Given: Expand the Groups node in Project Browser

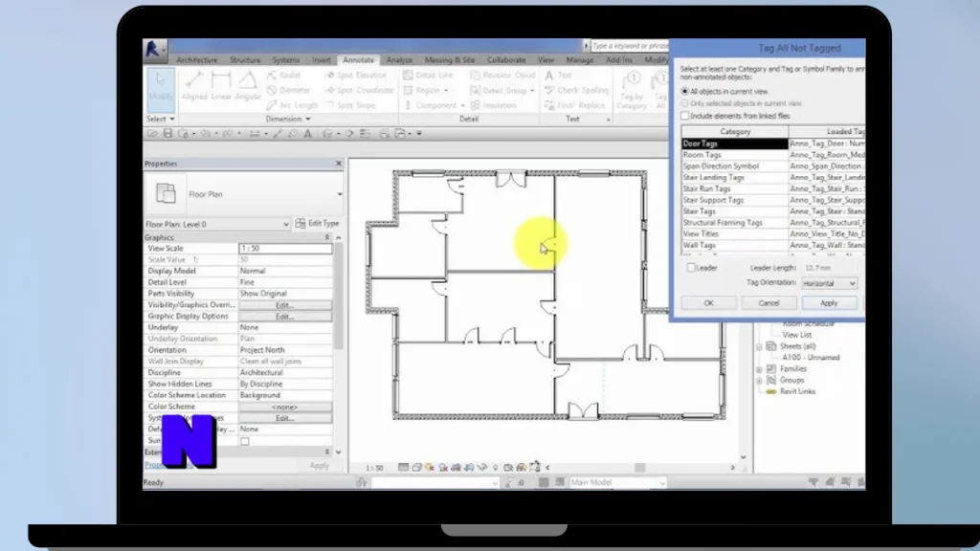Looking at the screenshot, I should (x=759, y=381).
